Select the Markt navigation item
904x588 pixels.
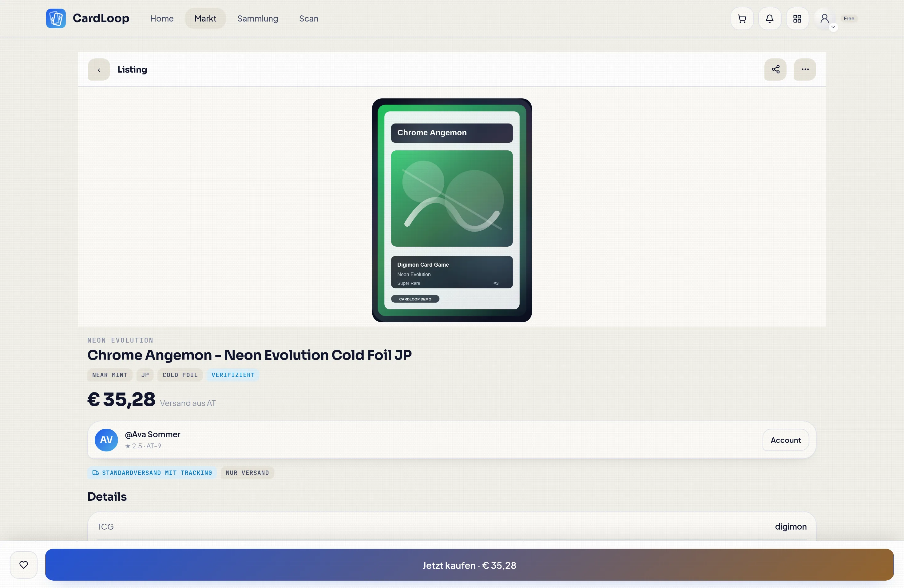click(205, 18)
